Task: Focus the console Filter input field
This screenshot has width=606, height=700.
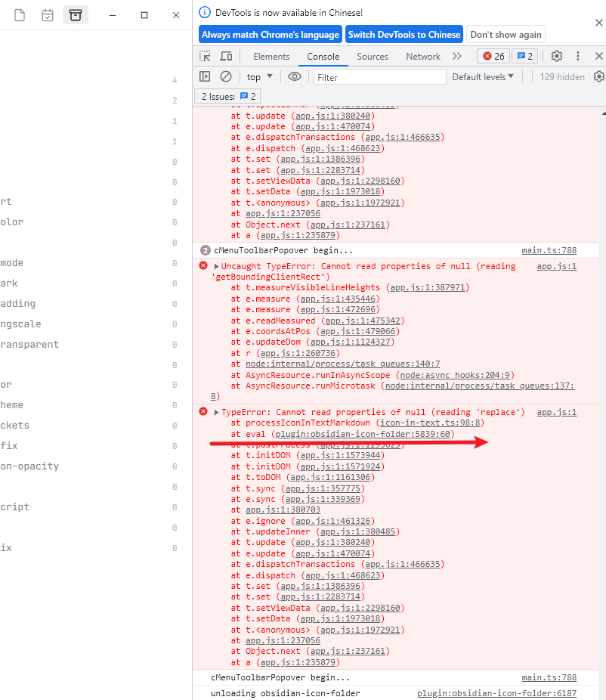Action: pyautogui.click(x=380, y=77)
